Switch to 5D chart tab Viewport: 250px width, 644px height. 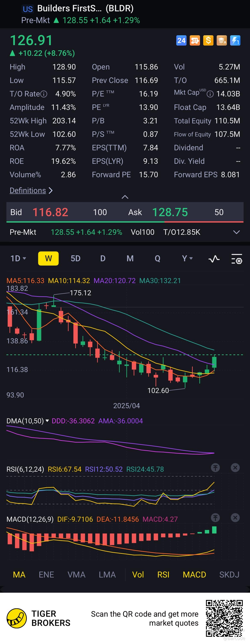tap(75, 258)
